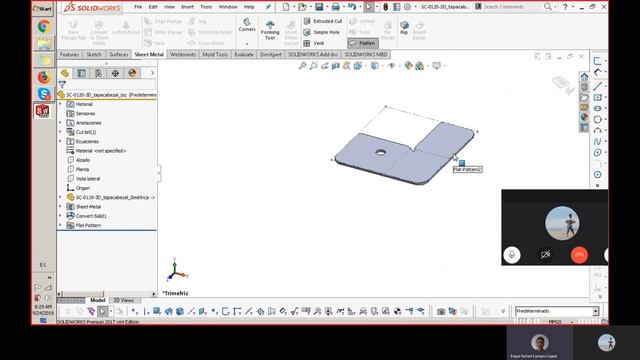
Task: Expand the Anotaciones tree node
Action: (60, 122)
